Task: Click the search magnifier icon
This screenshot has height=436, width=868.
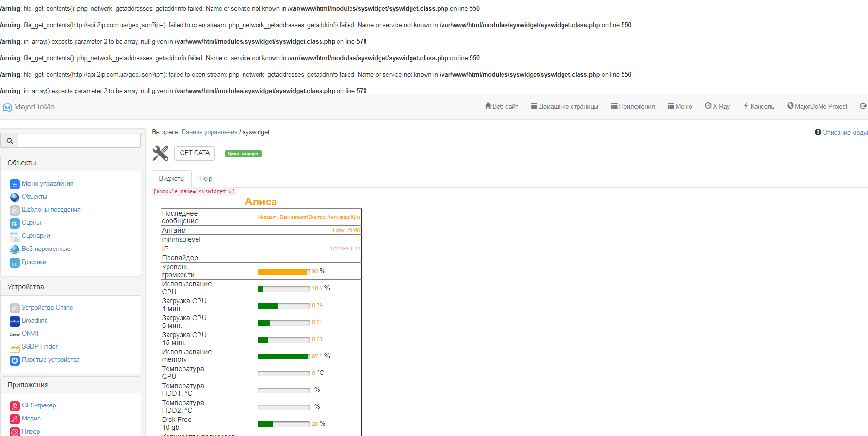Action: (x=10, y=140)
